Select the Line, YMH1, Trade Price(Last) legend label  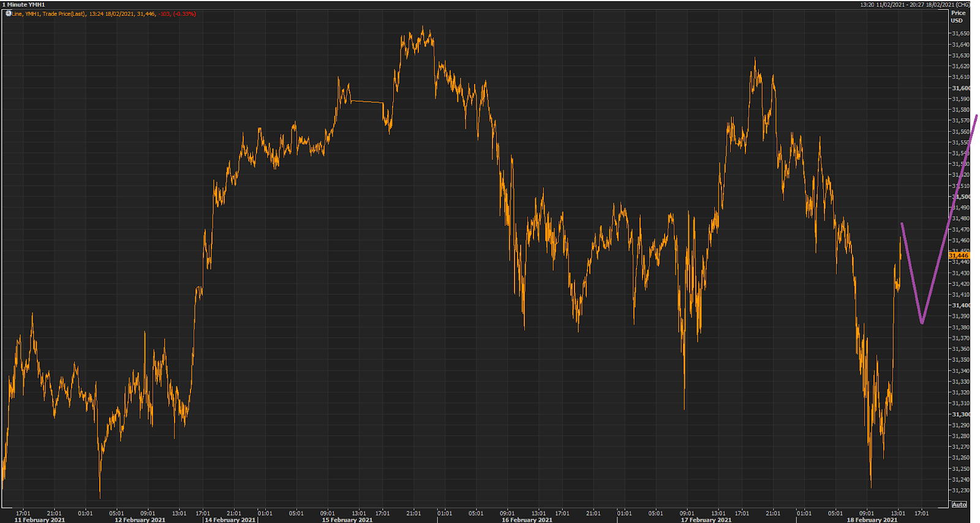coord(49,13)
